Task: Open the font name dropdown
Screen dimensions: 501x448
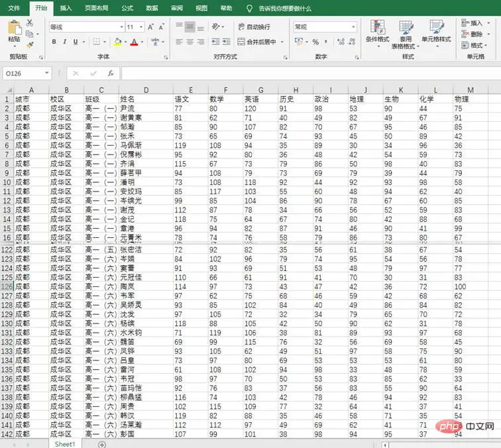Action: [x=122, y=27]
